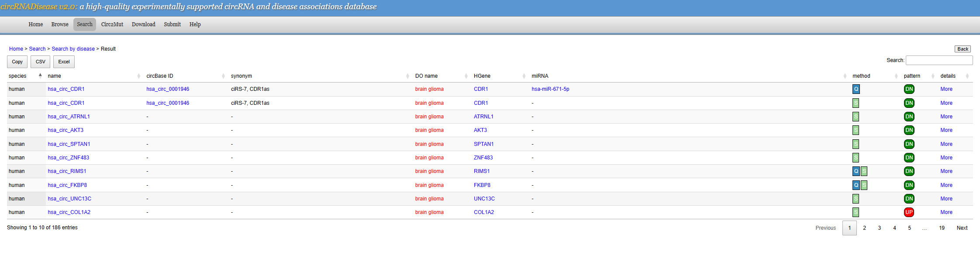Click the DN pattern badge in hsa_circ_AKT3 row

click(909, 130)
